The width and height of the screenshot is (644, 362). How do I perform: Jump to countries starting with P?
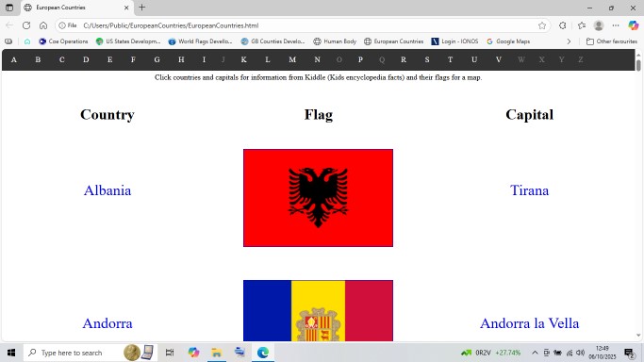(x=360, y=59)
